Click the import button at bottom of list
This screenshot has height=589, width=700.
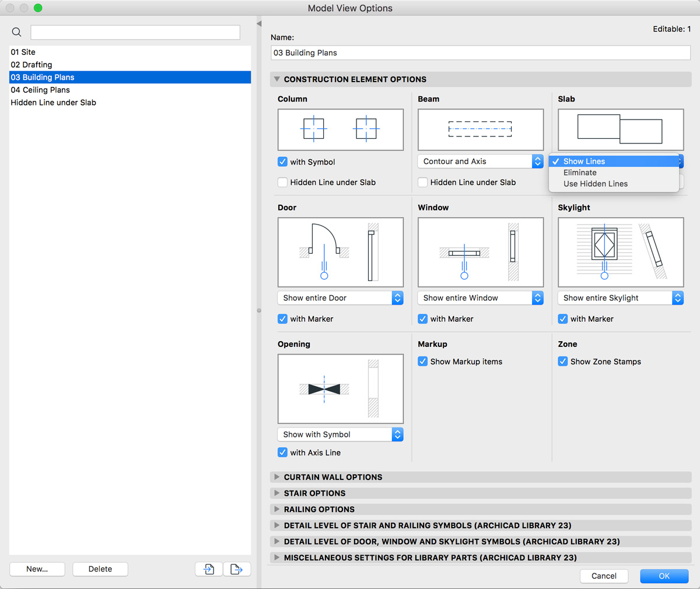click(209, 569)
